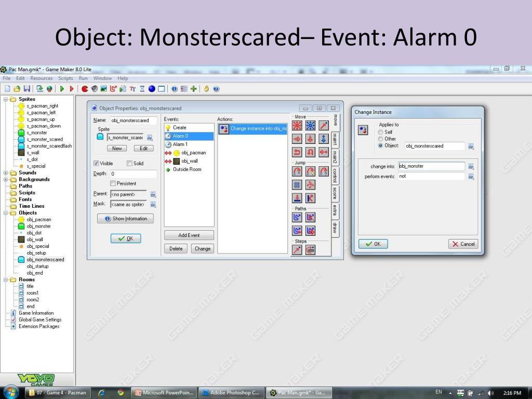Create an object with blue ball icon
The height and width of the screenshot is (399, 532).
152,89
